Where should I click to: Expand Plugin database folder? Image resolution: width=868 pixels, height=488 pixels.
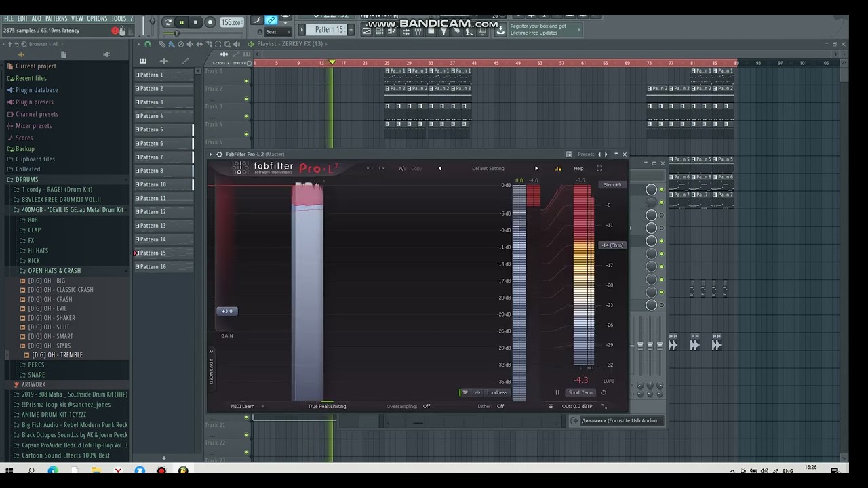tap(37, 90)
